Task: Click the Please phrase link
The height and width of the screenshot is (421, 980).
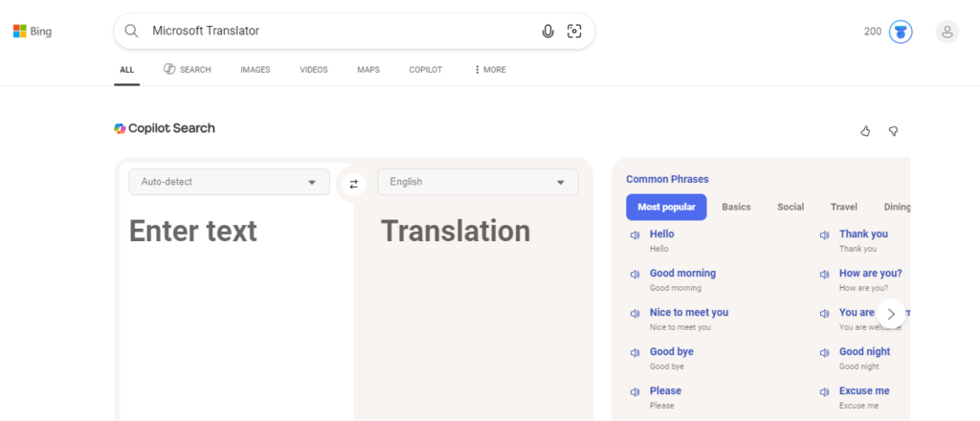Action: tap(665, 390)
